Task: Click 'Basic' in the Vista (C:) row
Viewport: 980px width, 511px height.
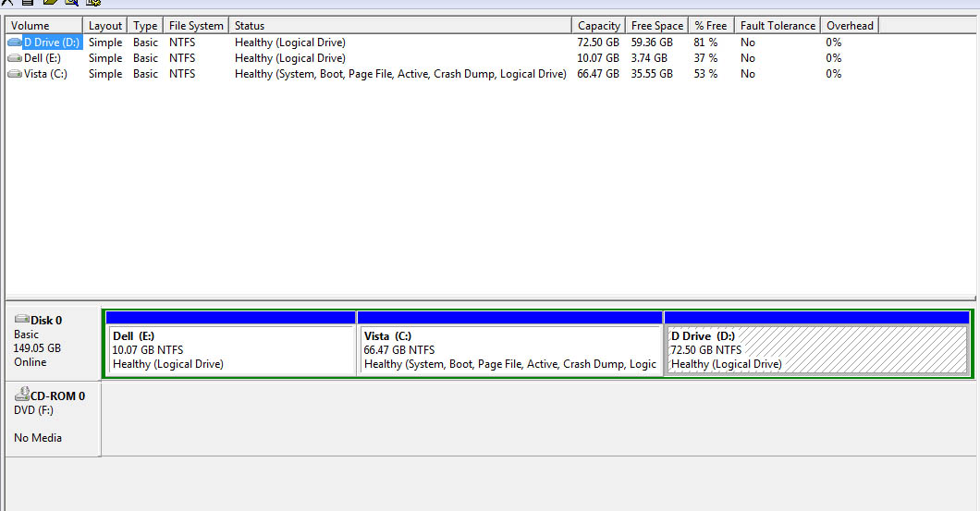Action: (x=146, y=74)
